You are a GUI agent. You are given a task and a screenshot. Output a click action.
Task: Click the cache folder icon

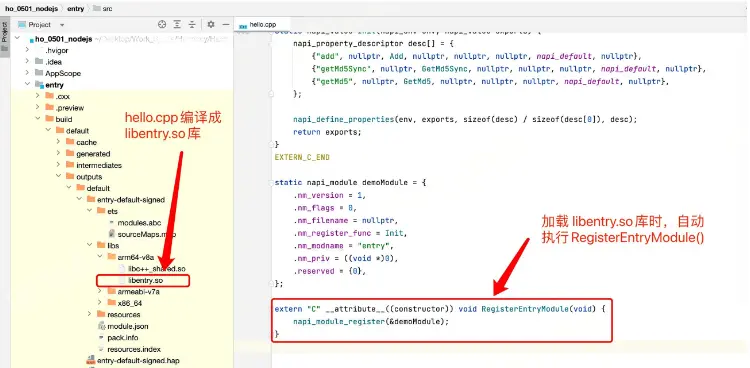(69, 142)
